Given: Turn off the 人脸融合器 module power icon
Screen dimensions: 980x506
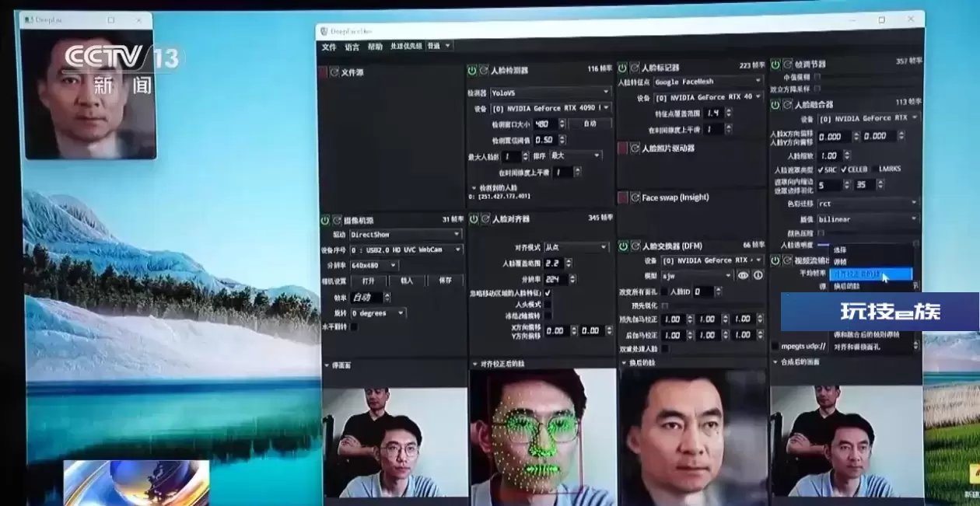Looking at the screenshot, I should coord(775,104).
